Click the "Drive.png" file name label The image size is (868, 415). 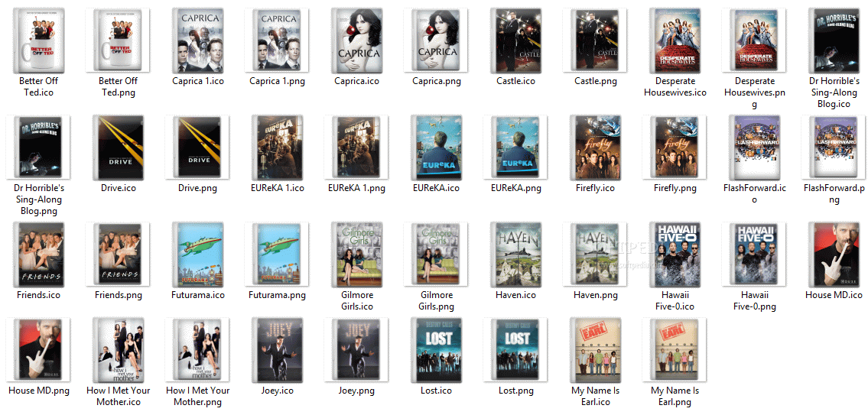(197, 189)
